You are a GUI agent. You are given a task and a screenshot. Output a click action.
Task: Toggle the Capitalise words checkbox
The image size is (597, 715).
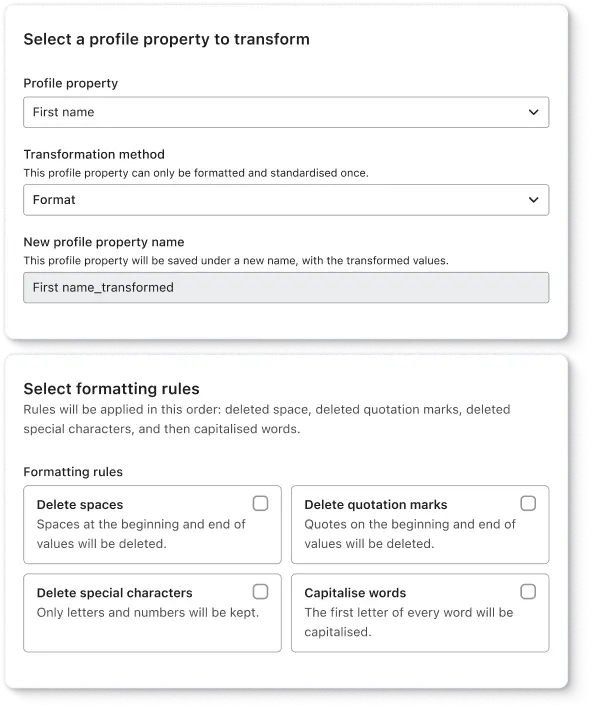click(528, 592)
